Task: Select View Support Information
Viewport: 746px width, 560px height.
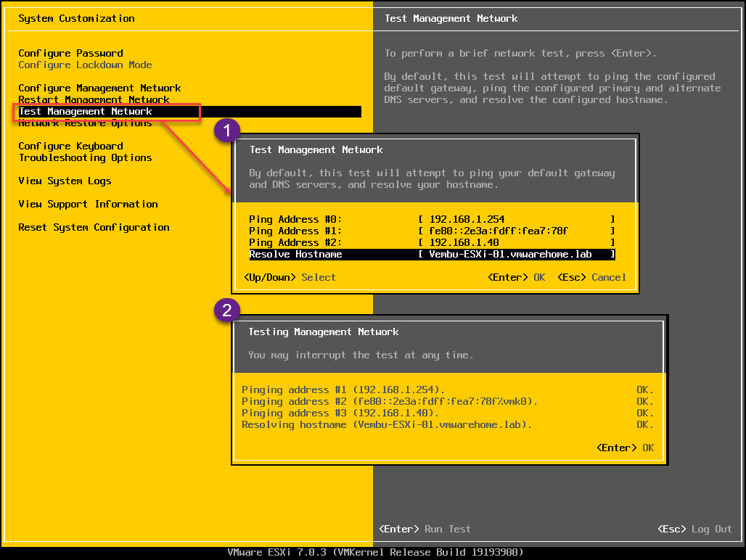Action: [x=88, y=204]
